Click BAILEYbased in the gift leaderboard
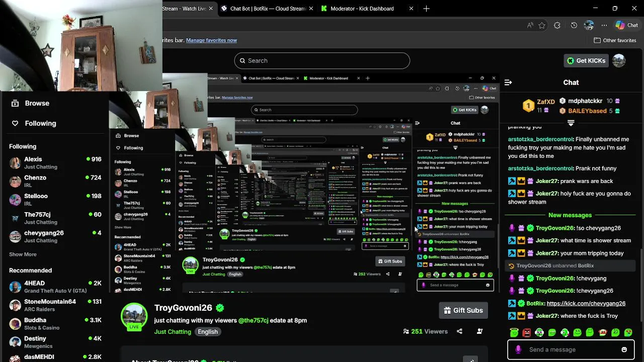 tap(588, 111)
